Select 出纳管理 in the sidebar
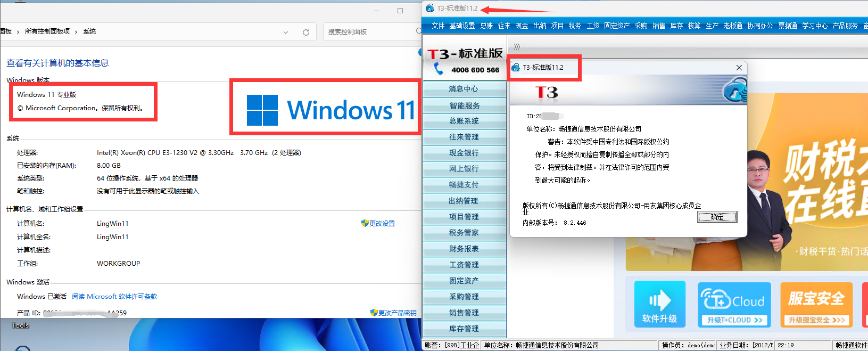The width and height of the screenshot is (868, 351). [464, 201]
